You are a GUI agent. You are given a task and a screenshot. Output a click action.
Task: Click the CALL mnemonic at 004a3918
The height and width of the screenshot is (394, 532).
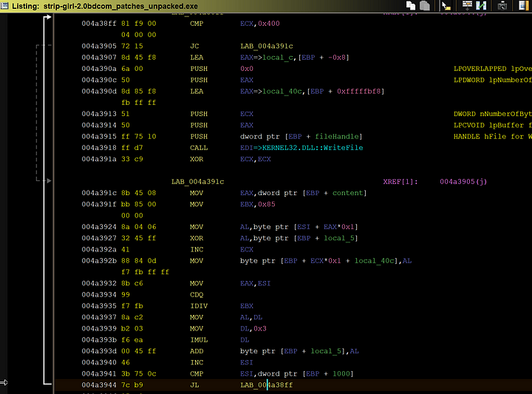[x=199, y=148]
